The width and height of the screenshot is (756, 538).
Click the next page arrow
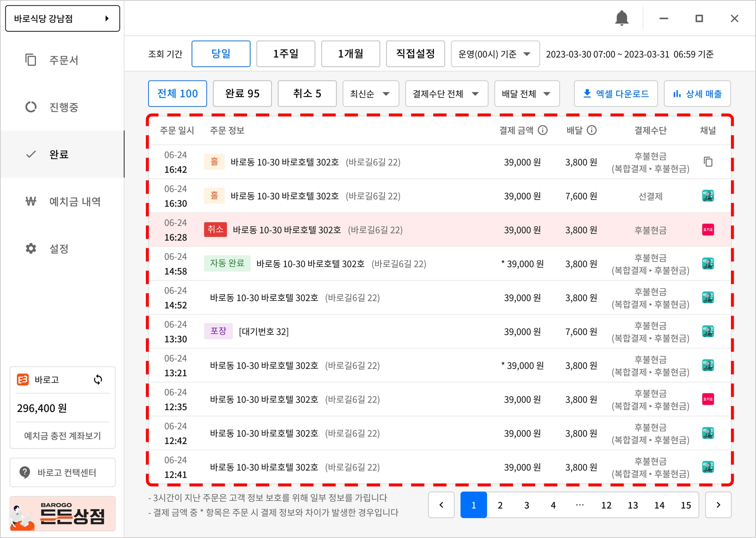point(718,505)
